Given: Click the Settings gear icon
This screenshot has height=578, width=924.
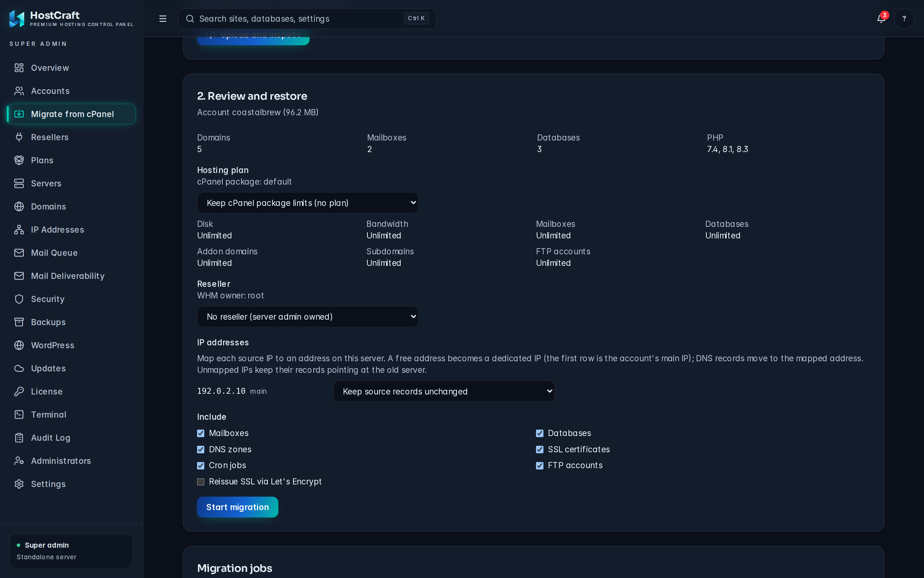Looking at the screenshot, I should tap(19, 484).
